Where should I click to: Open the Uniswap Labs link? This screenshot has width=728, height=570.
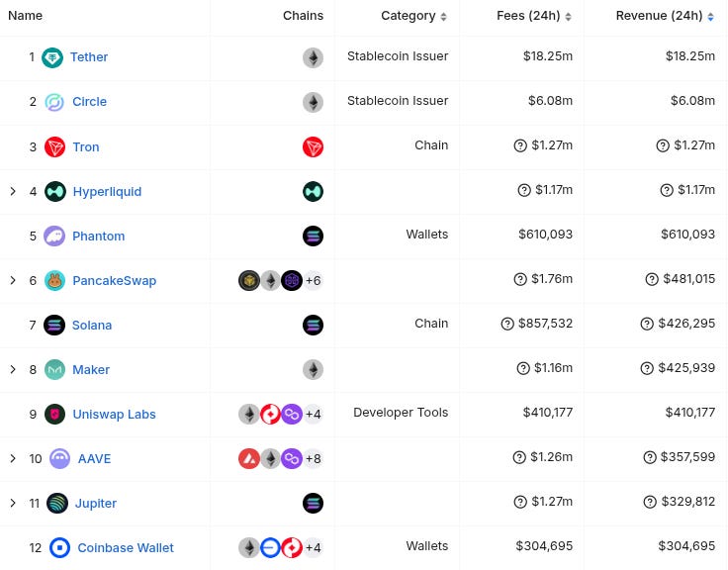point(114,415)
